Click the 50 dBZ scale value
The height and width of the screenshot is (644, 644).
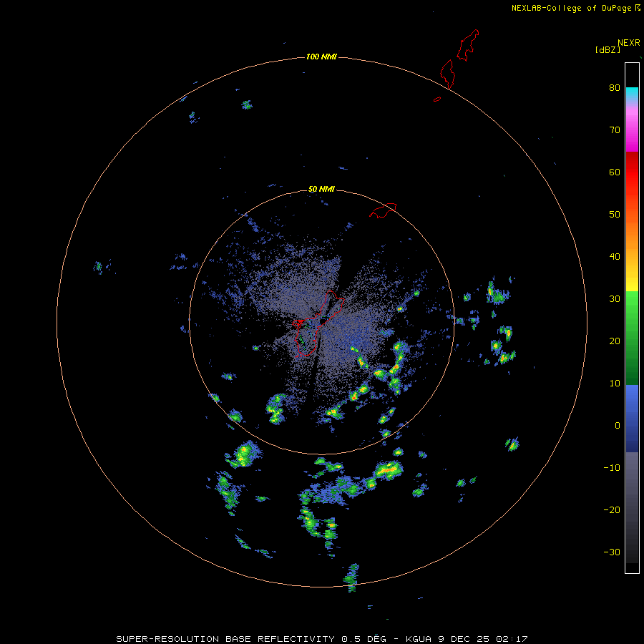pos(615,215)
